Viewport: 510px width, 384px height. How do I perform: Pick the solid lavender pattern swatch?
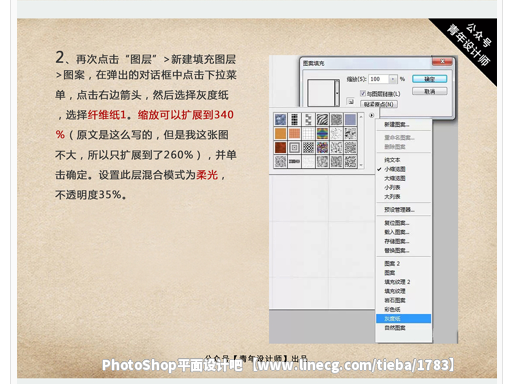(350, 120)
